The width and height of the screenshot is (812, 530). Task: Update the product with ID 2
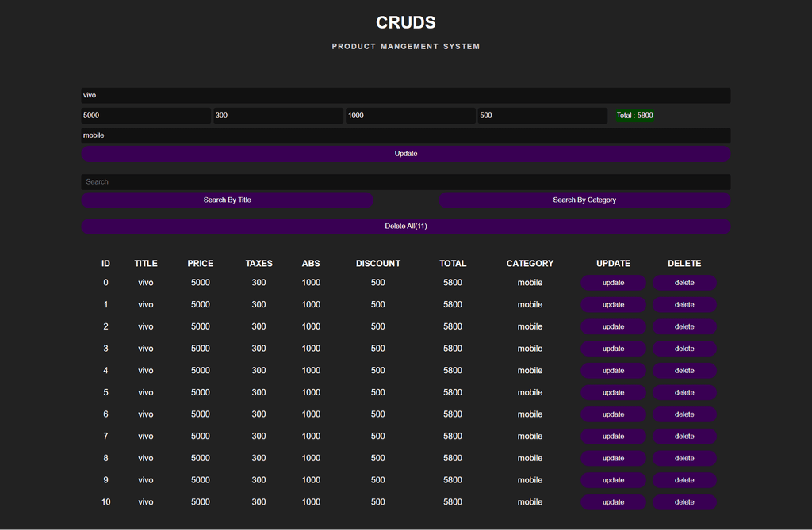[x=613, y=326]
